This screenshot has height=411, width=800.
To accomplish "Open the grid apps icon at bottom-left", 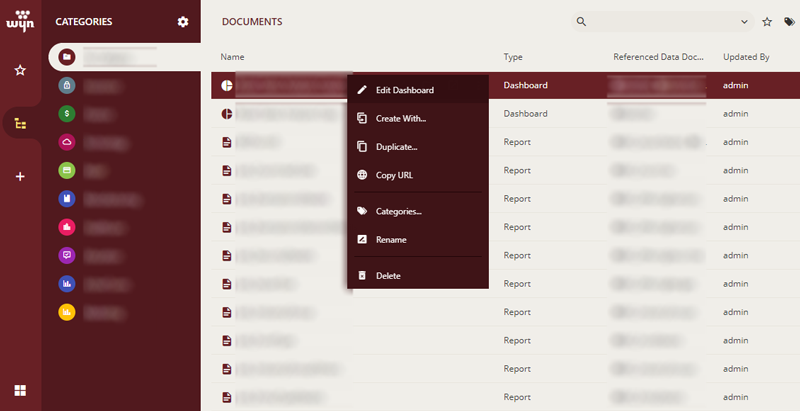I will [x=20, y=390].
